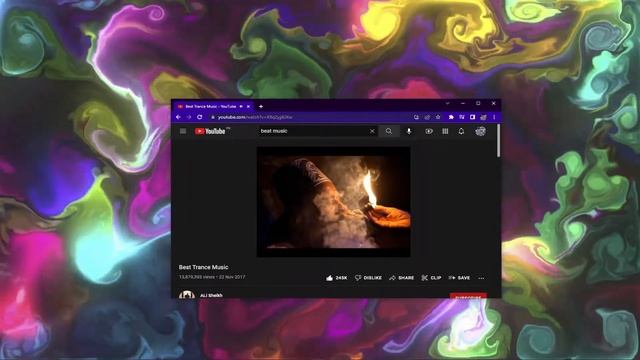This screenshot has width=640, height=360.
Task: Start voice search with the microphone
Action: [409, 131]
